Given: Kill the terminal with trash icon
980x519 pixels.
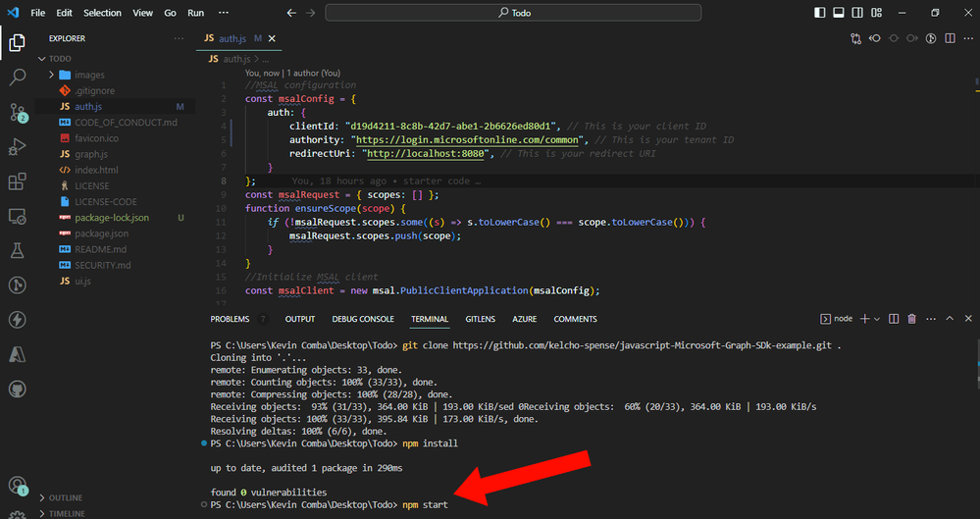Looking at the screenshot, I should (x=912, y=319).
